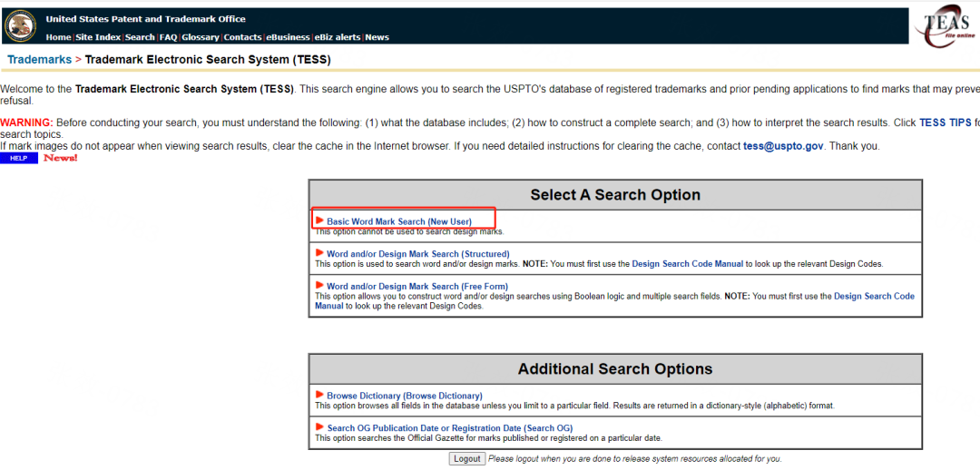Click the red WARNING: label
980x470 pixels.
(27, 123)
